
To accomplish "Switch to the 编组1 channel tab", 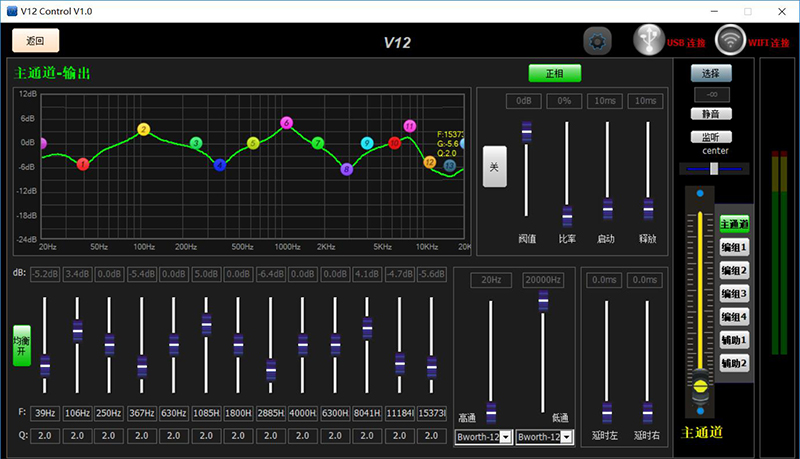I will click(734, 247).
